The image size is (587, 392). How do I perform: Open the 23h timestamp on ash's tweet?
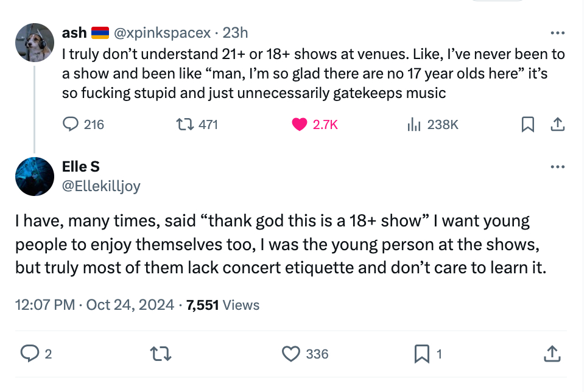236,33
